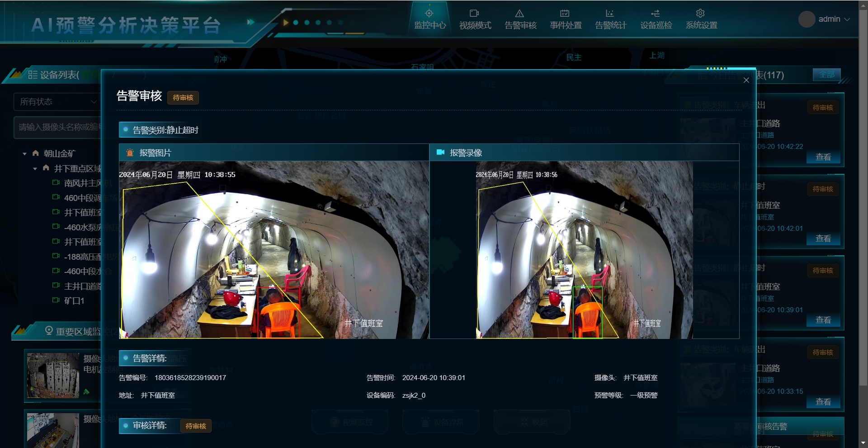Click the browser scrollbar down arrow

pyautogui.click(x=863, y=443)
